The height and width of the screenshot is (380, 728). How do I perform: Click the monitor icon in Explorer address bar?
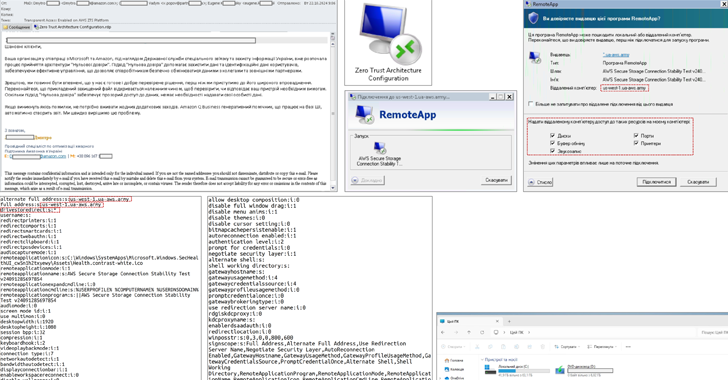[x=496, y=333]
